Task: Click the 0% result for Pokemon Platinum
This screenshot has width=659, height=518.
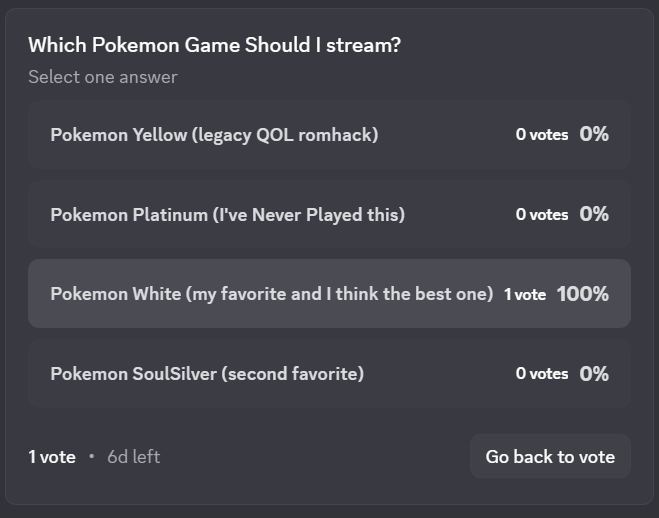Action: 594,214
